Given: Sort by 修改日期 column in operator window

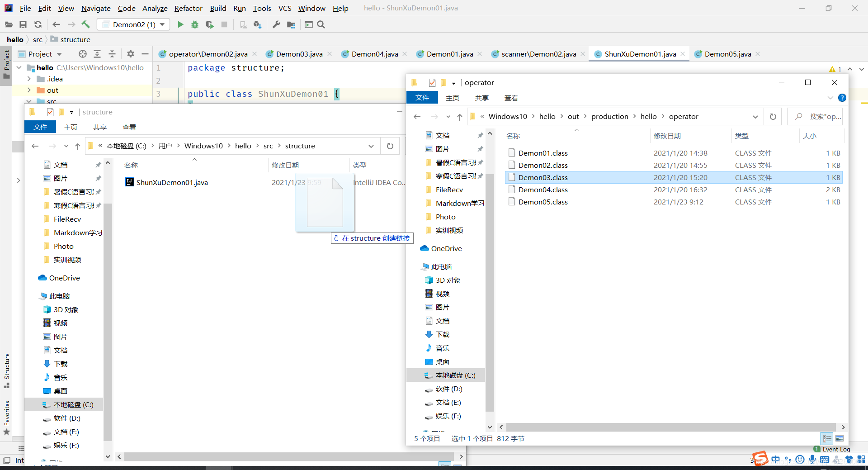Looking at the screenshot, I should 667,136.
